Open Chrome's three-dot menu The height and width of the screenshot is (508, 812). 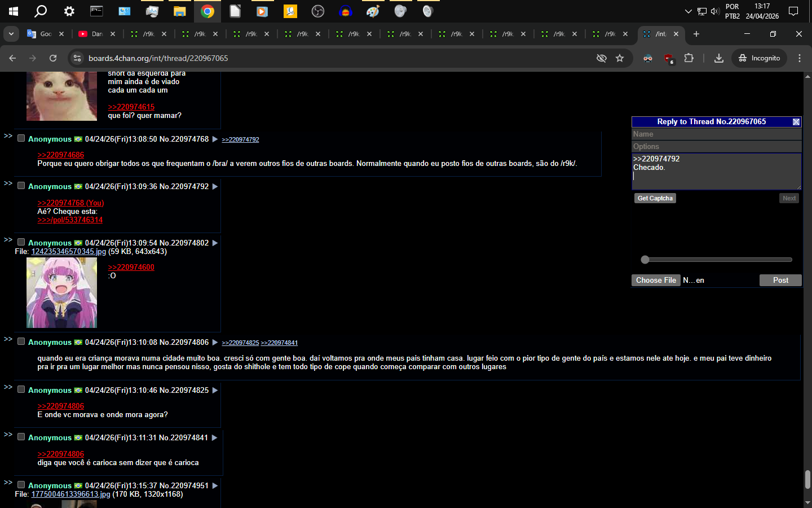[800, 58]
